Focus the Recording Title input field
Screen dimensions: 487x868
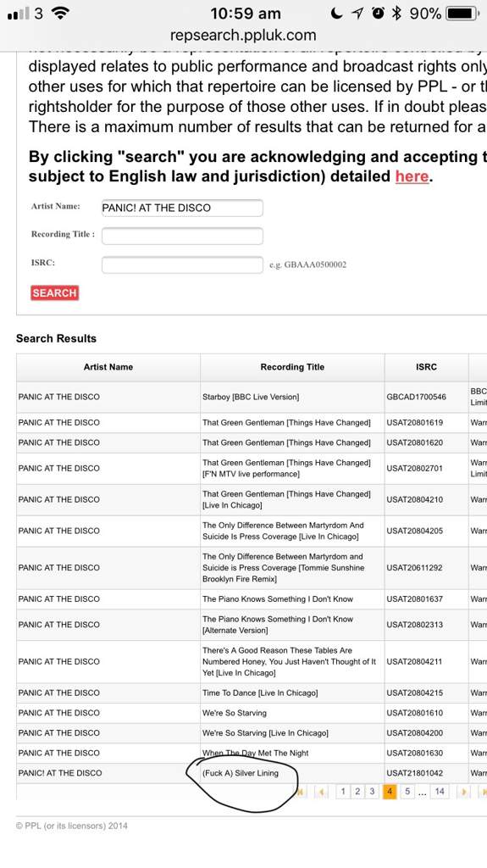(182, 236)
